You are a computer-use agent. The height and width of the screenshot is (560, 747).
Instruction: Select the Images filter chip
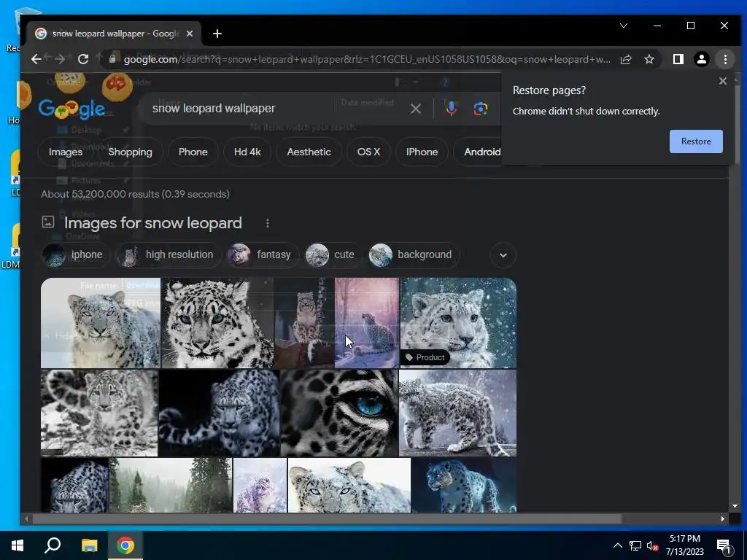[x=66, y=152]
